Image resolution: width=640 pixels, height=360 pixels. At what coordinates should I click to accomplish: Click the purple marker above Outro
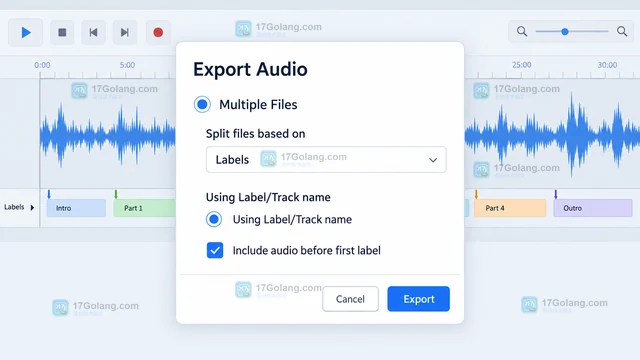coord(556,194)
